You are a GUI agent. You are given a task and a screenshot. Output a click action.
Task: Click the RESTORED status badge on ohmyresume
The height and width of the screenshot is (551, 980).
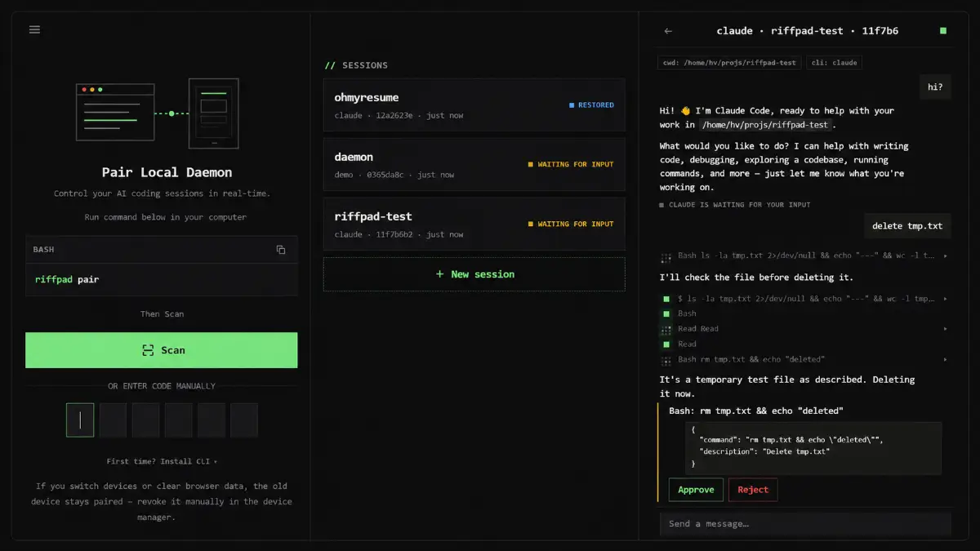point(591,105)
